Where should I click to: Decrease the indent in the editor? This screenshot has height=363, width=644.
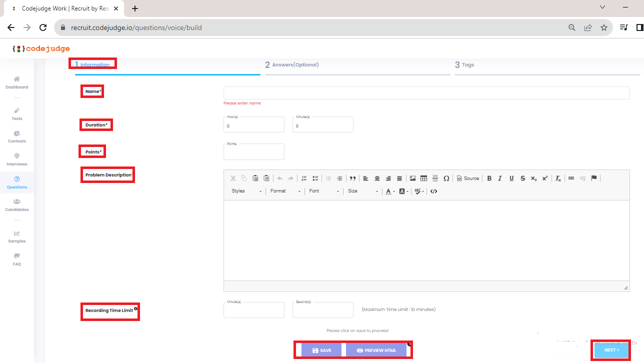pyautogui.click(x=328, y=178)
